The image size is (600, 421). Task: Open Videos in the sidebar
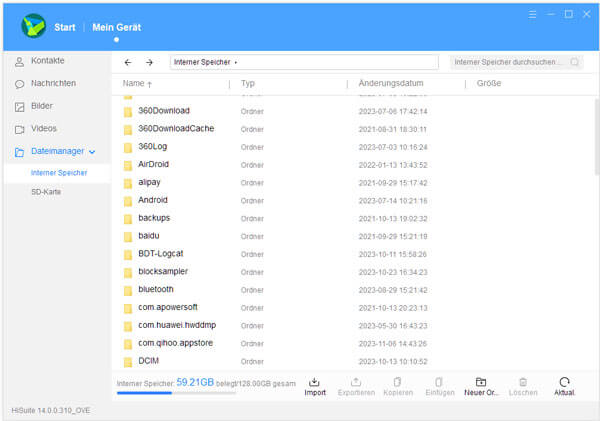click(43, 129)
